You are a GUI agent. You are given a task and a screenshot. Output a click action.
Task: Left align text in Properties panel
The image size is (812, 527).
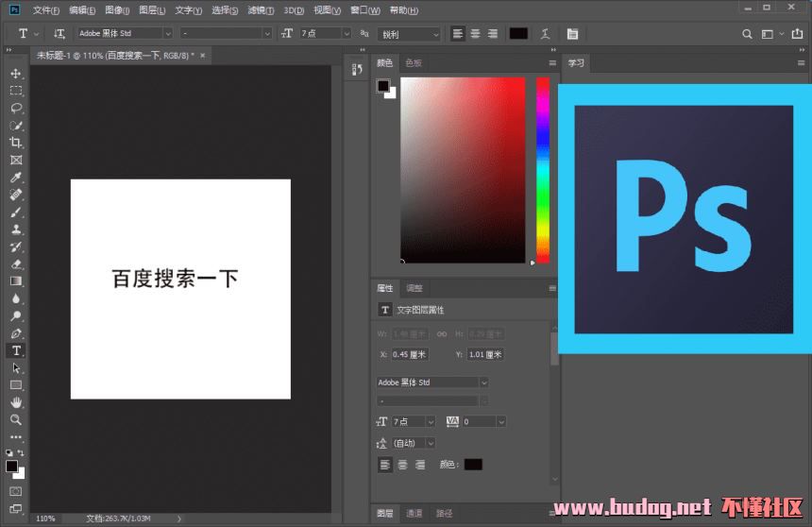[x=385, y=465]
